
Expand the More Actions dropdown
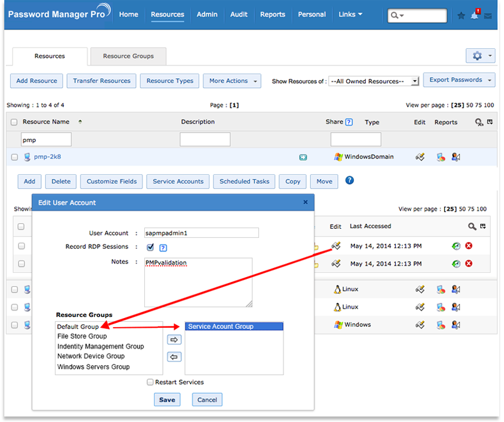[x=232, y=81]
